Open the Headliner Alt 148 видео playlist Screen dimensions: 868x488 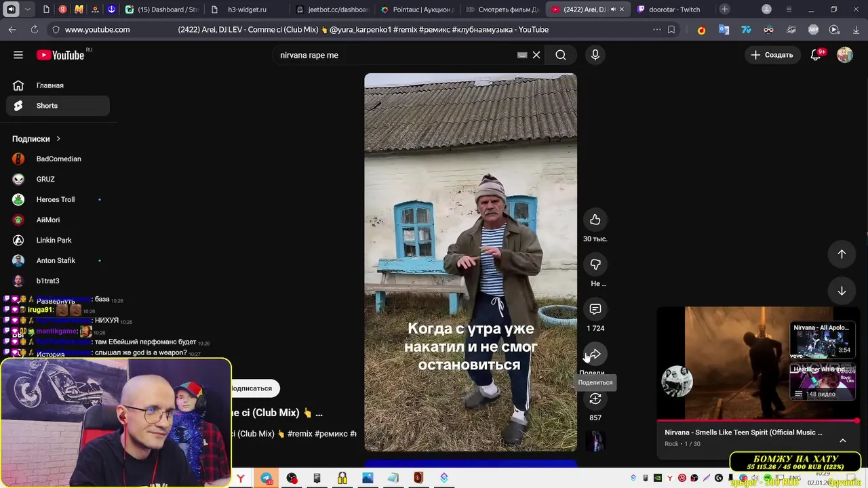tap(822, 381)
